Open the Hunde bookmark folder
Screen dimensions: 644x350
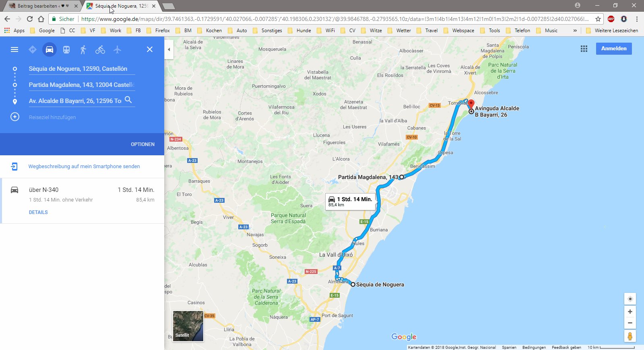[299, 31]
